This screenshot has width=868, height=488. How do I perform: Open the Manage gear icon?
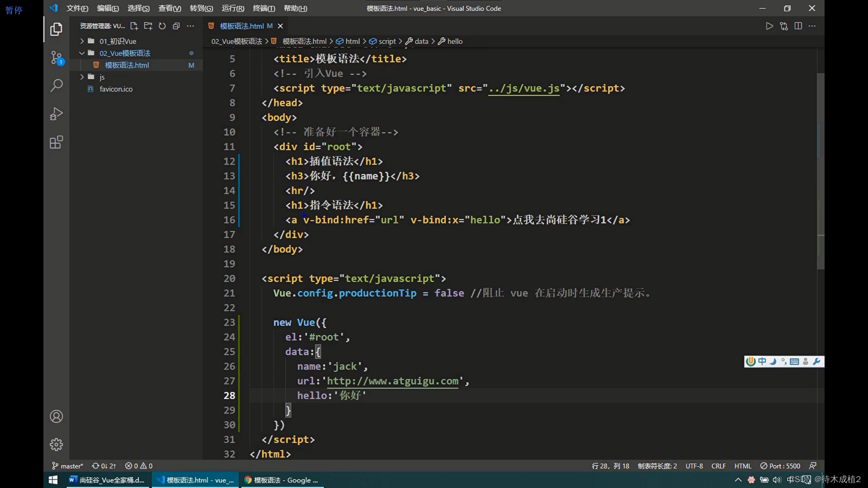coord(56,445)
